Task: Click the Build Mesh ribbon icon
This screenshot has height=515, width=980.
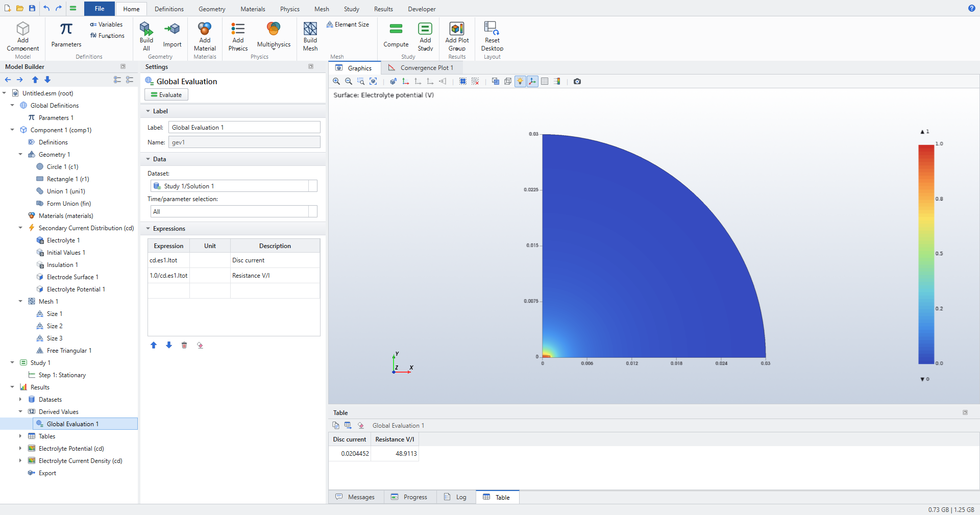Action: [x=310, y=36]
